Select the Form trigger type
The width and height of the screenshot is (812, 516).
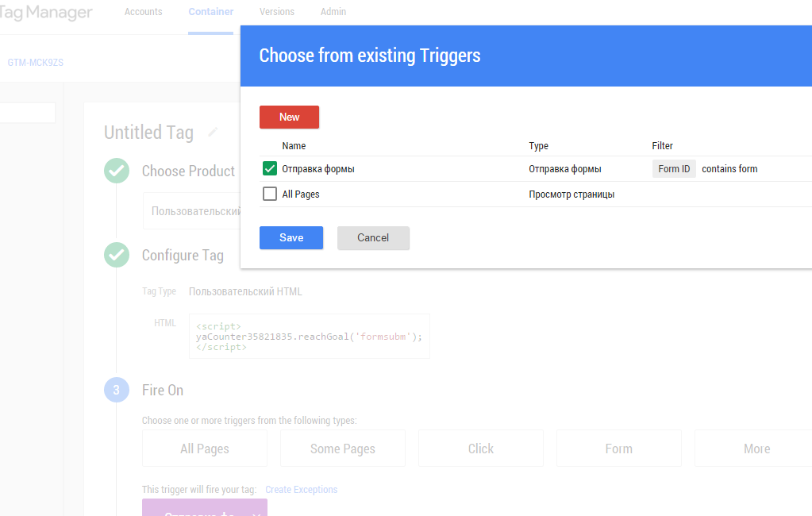tap(619, 449)
